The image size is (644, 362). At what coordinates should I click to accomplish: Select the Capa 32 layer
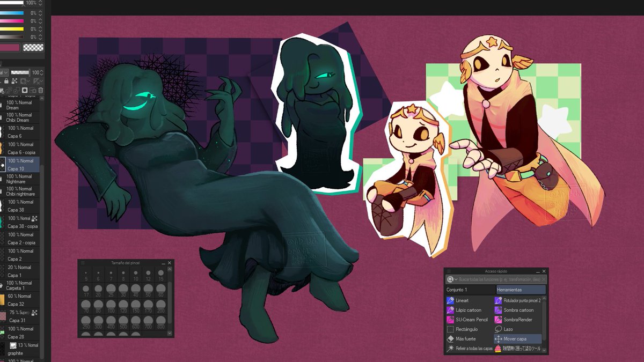[20, 300]
